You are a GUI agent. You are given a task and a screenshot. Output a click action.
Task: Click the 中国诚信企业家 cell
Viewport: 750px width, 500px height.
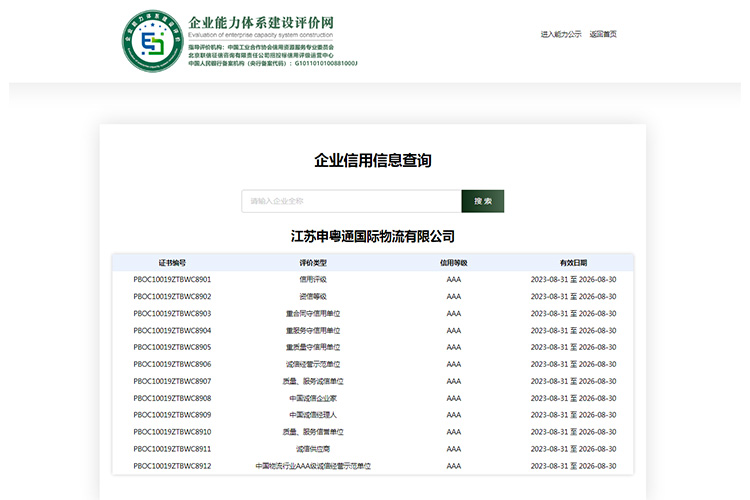point(313,398)
